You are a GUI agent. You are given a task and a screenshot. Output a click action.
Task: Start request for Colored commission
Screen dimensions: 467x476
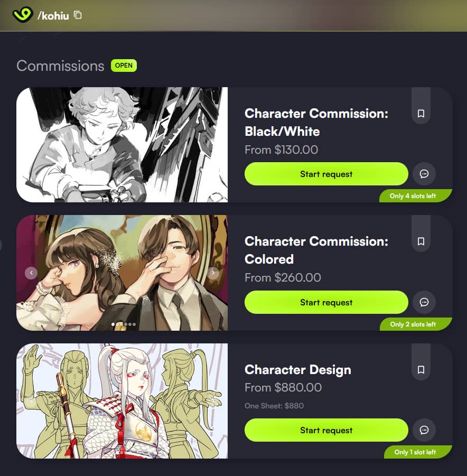coord(326,302)
